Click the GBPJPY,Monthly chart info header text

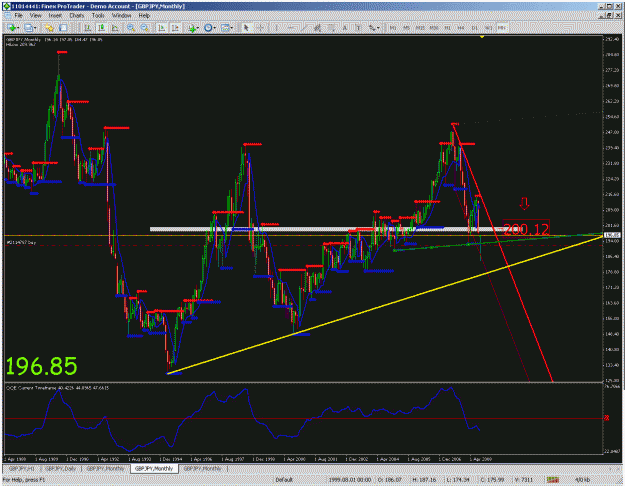pos(54,39)
